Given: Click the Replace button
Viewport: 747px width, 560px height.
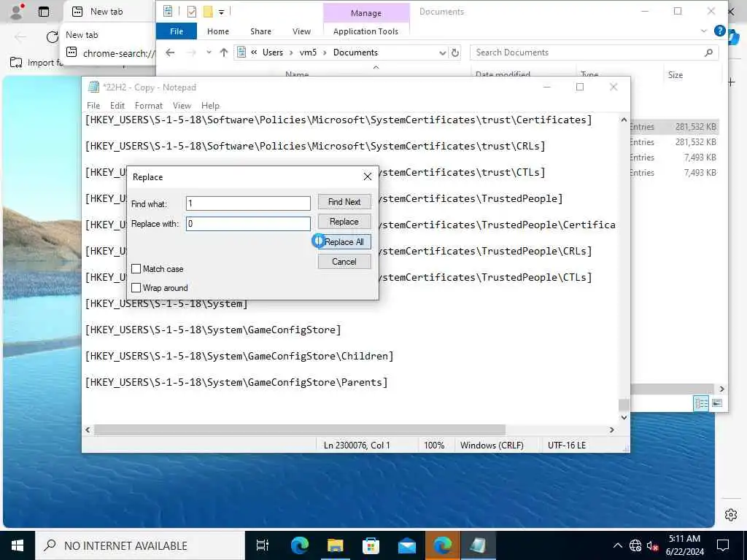Looking at the screenshot, I should pos(344,222).
